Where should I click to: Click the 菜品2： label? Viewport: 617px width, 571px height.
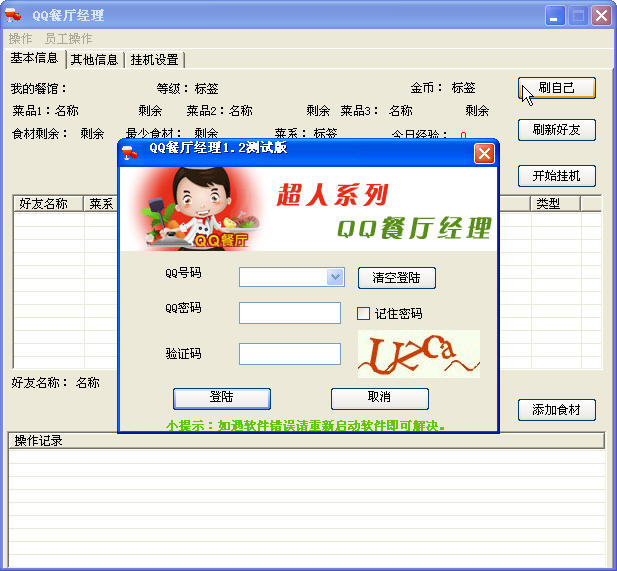point(206,111)
